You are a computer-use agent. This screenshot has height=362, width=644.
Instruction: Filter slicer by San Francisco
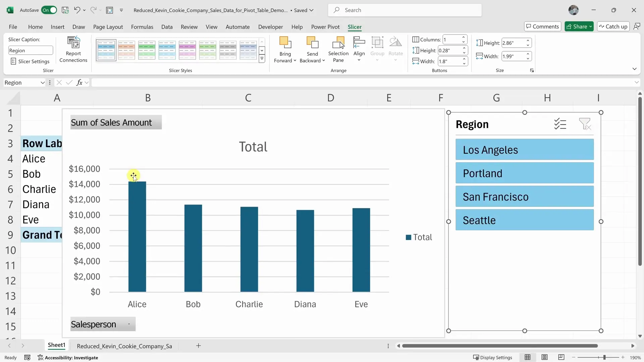coord(524,196)
